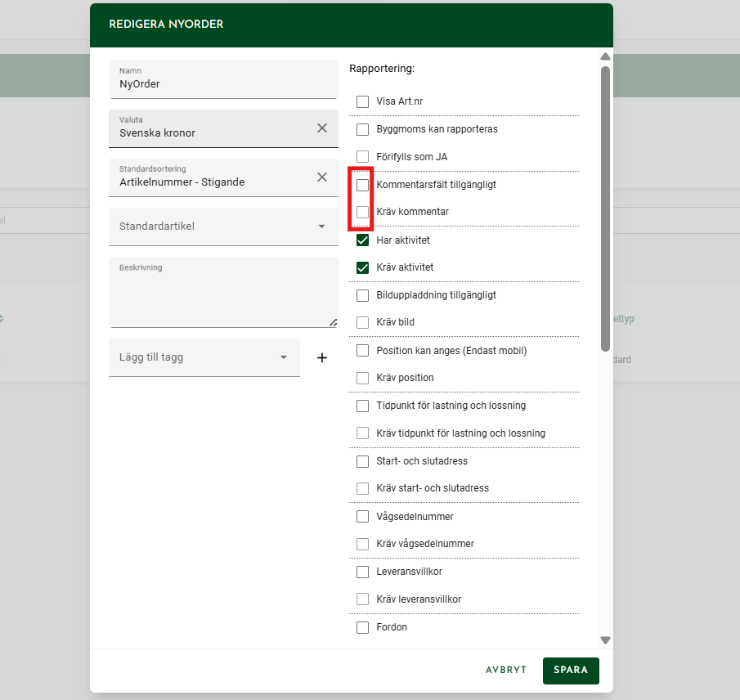Image resolution: width=740 pixels, height=700 pixels.
Task: Uncheck the Har aktivitet checkbox
Action: pyautogui.click(x=362, y=240)
